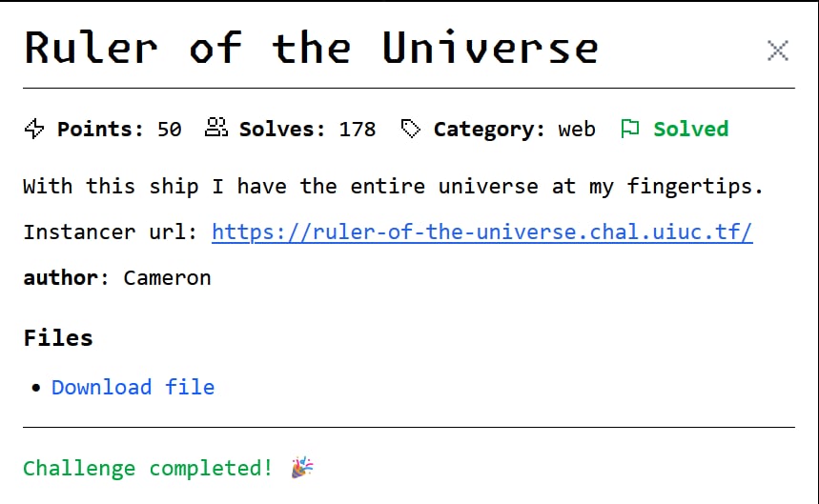Viewport: 819px width, 504px height.
Task: Click the people solves icon
Action: coord(216,128)
